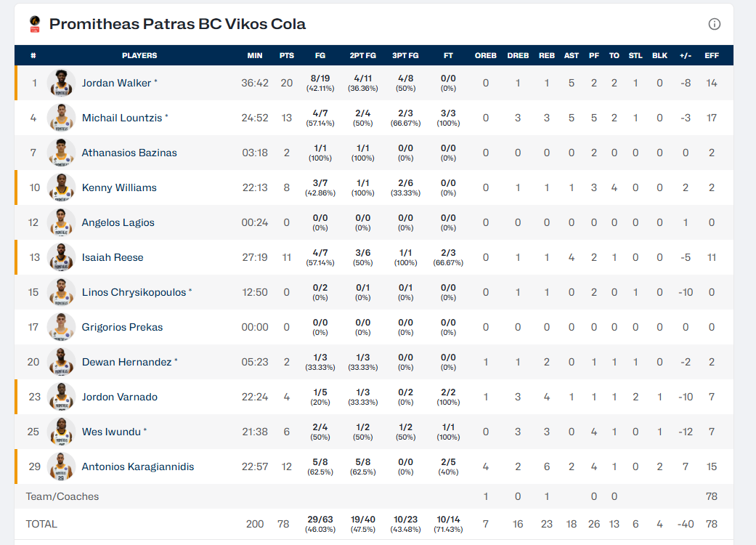Click Kenny Williams' player avatar

pyautogui.click(x=62, y=187)
